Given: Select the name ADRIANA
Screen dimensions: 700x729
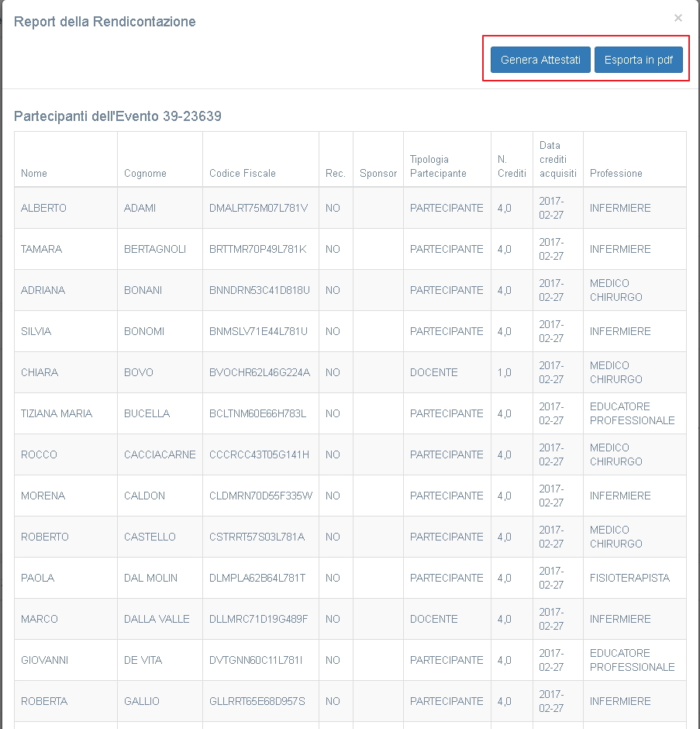Looking at the screenshot, I should (x=43, y=290).
